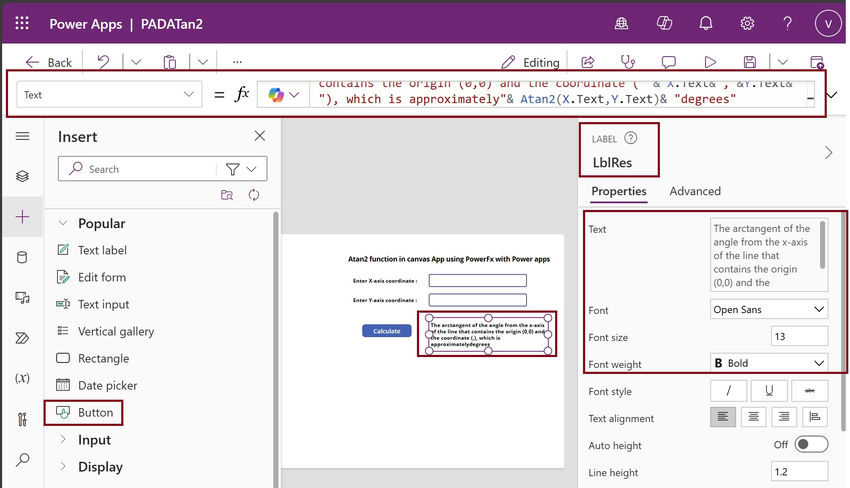Open the Font dropdown showing Open Sans
Screen dimensions: 850x488
[769, 310]
